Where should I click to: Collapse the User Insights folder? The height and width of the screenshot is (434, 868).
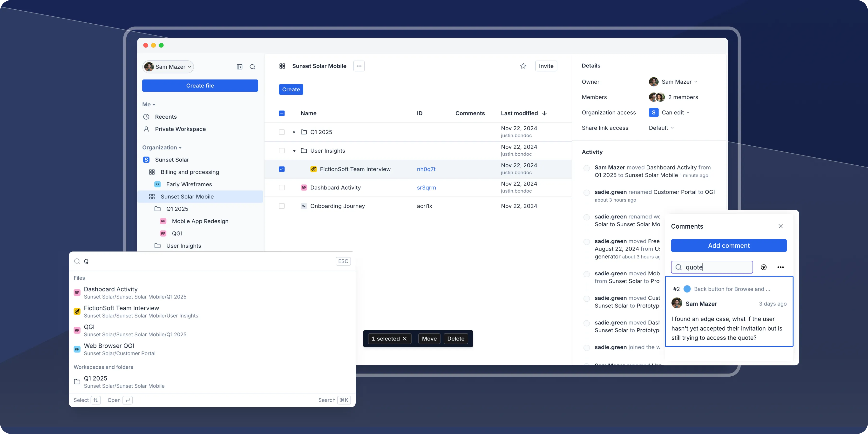click(x=294, y=151)
